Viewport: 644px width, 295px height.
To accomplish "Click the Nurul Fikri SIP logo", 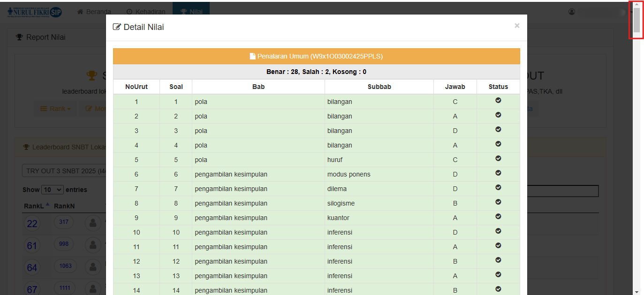I will [x=35, y=12].
